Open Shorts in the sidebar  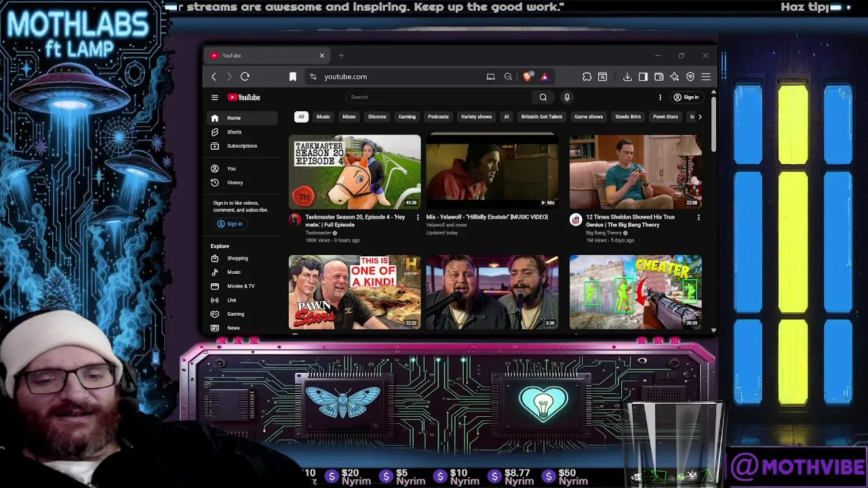(243, 132)
